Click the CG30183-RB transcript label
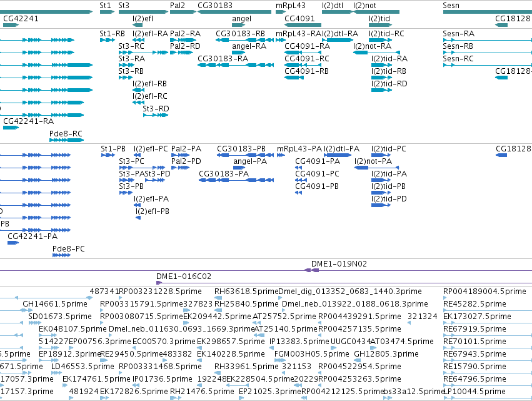This screenshot has width=532, height=401. 241,34
